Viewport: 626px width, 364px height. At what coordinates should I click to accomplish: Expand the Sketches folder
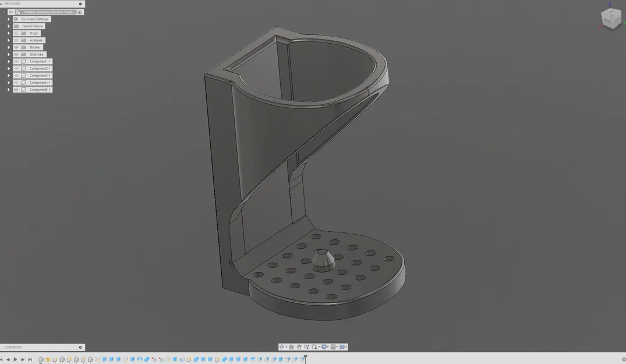point(9,55)
